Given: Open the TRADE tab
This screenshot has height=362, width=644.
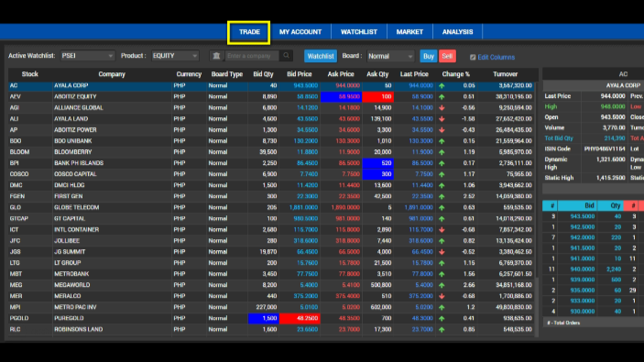Looking at the screenshot, I should click(x=249, y=32).
